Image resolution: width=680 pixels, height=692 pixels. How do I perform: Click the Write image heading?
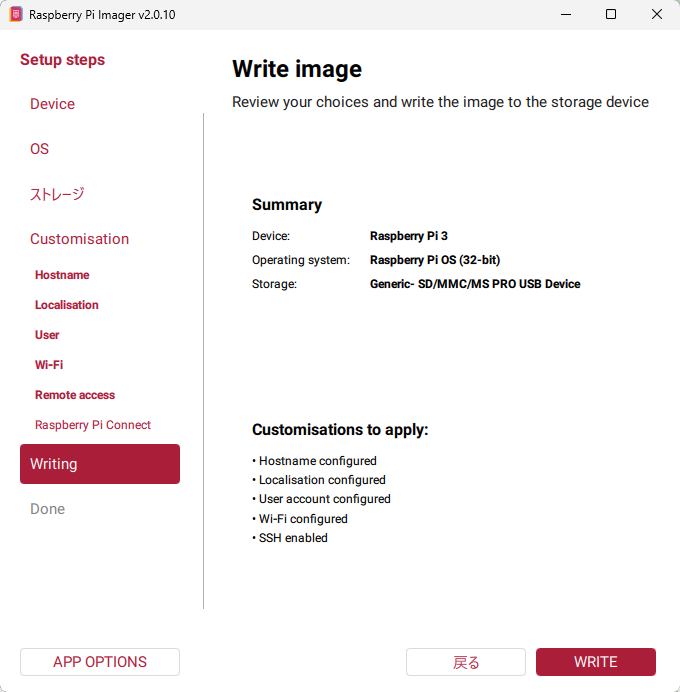coord(297,69)
